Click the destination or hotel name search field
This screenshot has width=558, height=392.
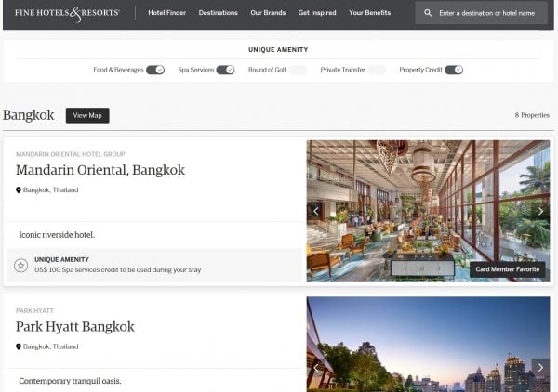(x=488, y=14)
